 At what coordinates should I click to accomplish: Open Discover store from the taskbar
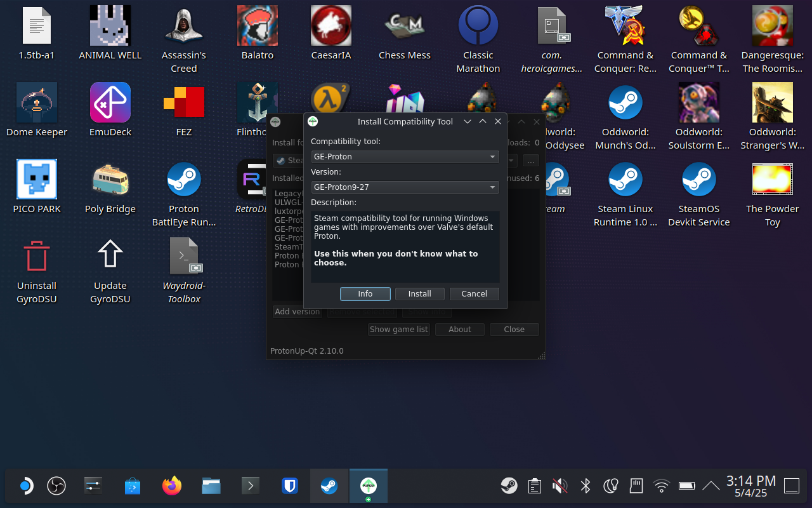tap(133, 486)
